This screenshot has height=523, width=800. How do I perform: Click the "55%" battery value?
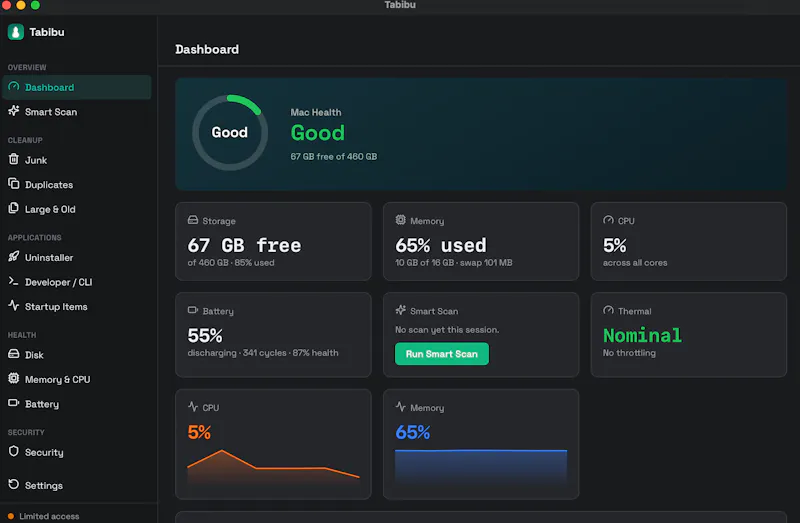[x=205, y=335]
